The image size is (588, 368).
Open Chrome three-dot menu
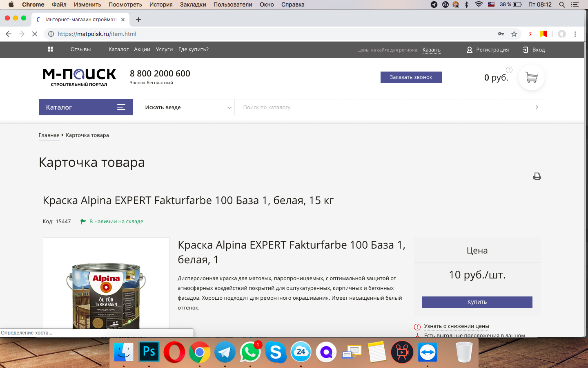[x=575, y=34]
